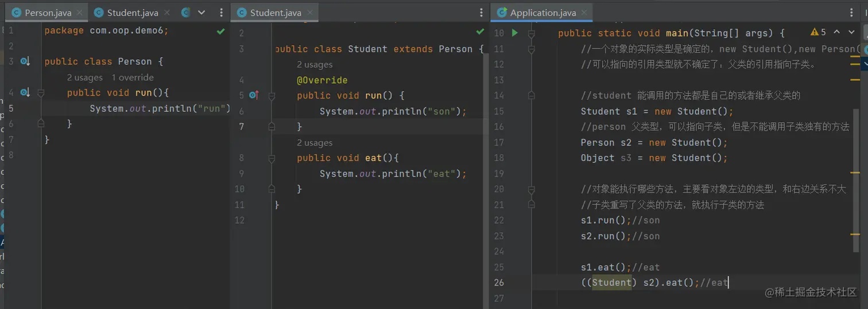Place the cursor on 'package com.oop.demo6;'
The image size is (868, 309).
pos(106,30)
